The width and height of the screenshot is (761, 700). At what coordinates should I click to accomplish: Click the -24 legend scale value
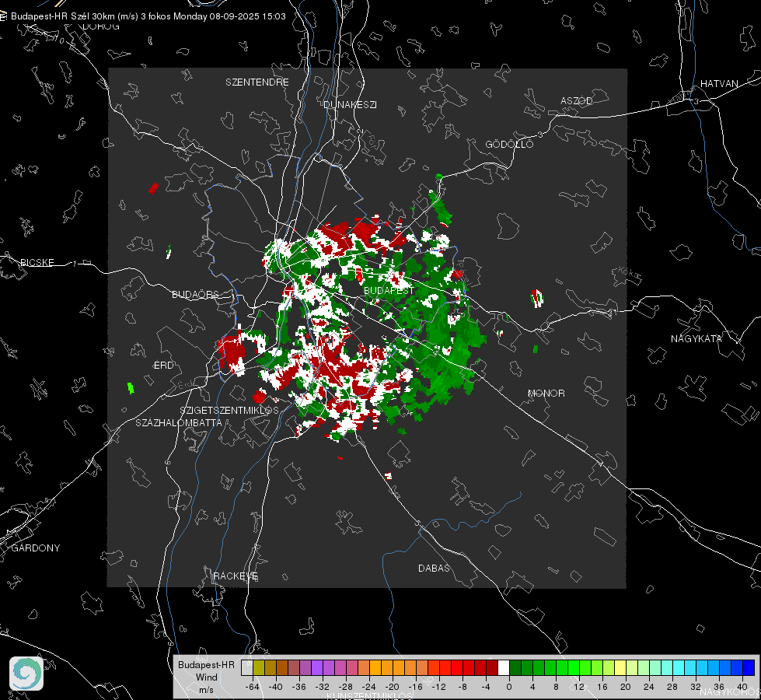pos(369,687)
